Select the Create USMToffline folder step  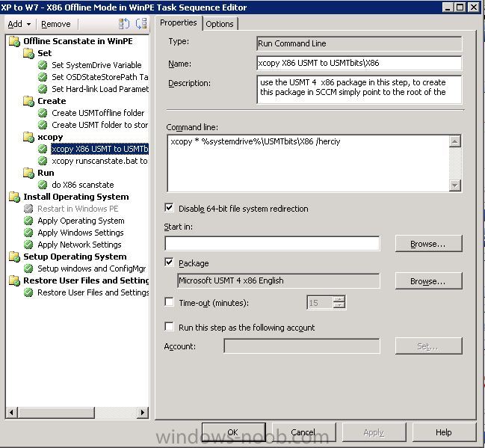(98, 114)
